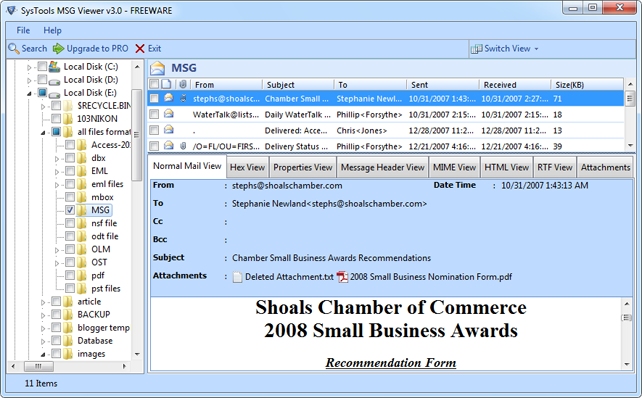Screen dimensions: 642x398
Task: Collapse the Local Disk (E:) node
Action: point(29,93)
